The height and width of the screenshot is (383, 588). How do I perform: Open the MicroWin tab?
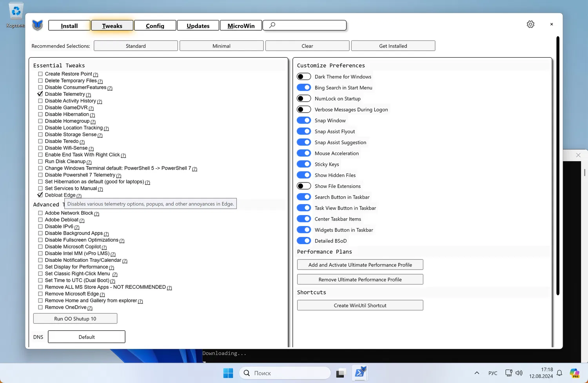(x=241, y=26)
